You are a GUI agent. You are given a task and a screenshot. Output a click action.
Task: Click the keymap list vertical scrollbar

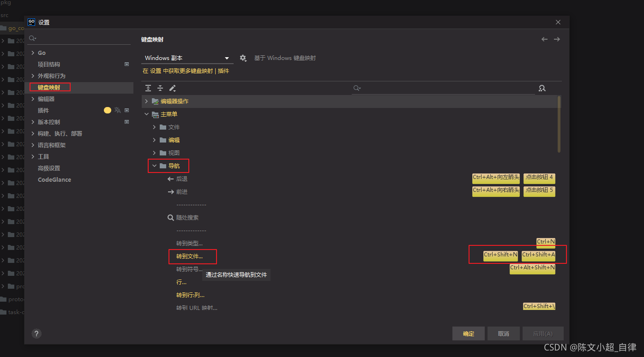(559, 124)
